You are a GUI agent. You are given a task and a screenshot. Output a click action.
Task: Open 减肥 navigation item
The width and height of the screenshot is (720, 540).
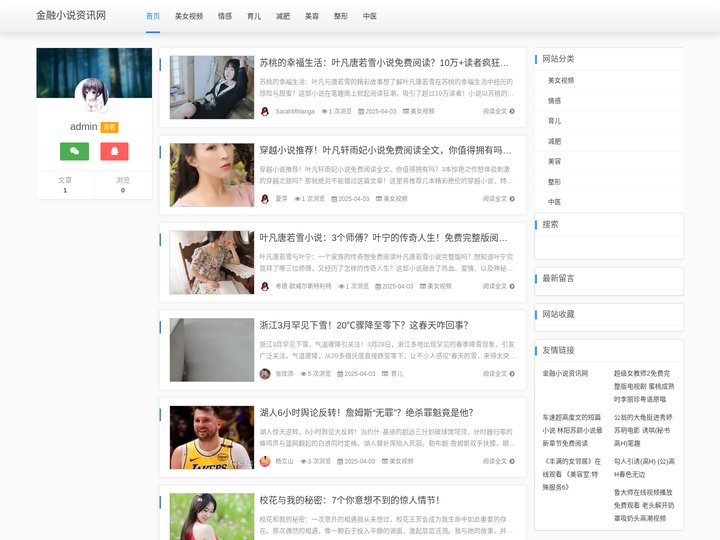pos(283,16)
